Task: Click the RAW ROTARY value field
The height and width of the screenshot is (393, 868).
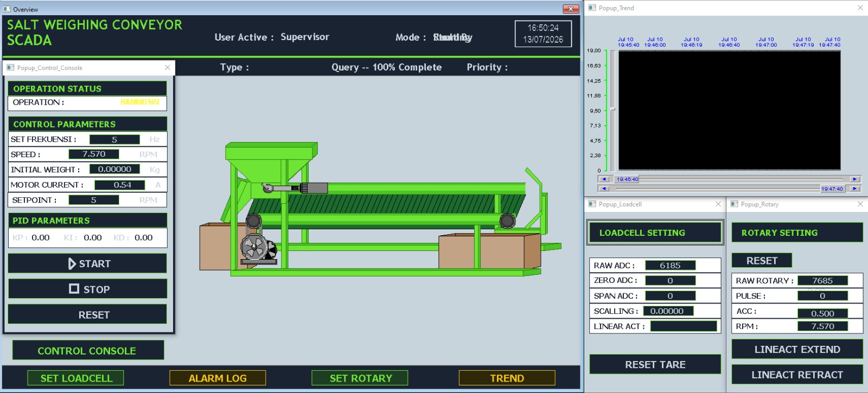Action: point(822,280)
